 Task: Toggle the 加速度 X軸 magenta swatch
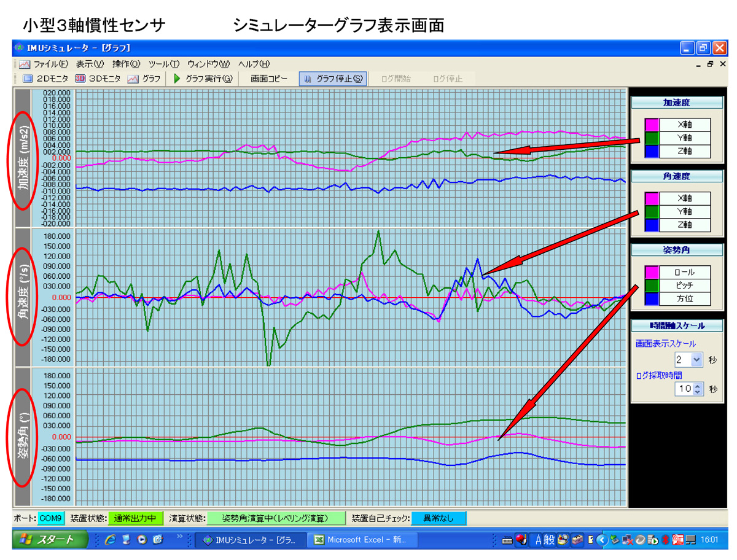[652, 125]
